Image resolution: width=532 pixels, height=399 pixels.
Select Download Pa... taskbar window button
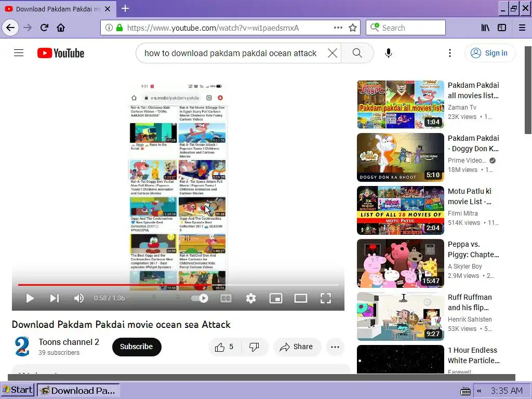coord(78,390)
